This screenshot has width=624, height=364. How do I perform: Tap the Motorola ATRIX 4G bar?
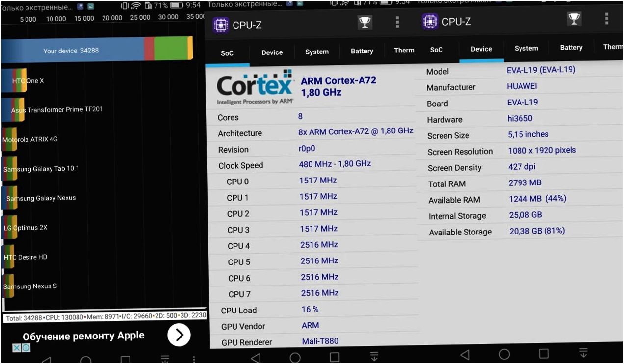9,139
